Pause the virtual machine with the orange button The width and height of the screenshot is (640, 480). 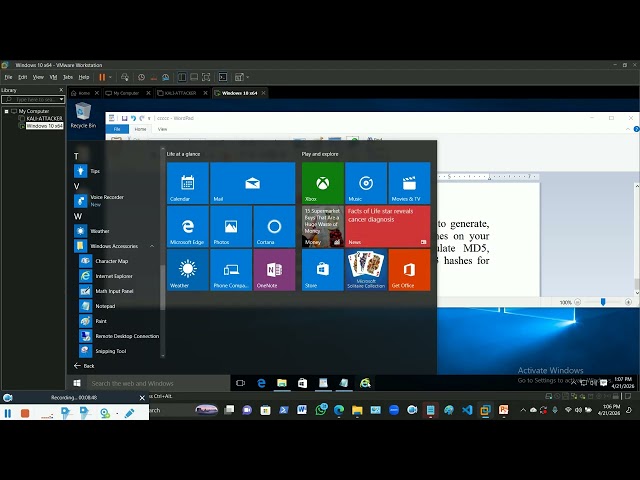click(102, 77)
